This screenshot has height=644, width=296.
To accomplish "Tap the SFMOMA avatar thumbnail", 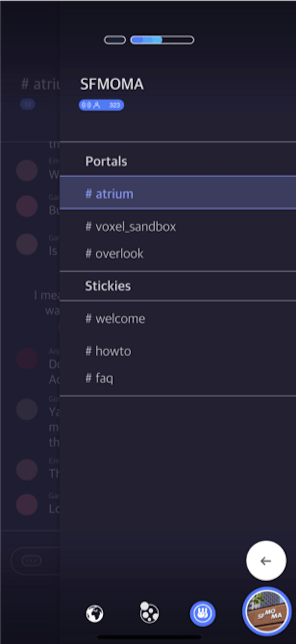I will [267, 611].
